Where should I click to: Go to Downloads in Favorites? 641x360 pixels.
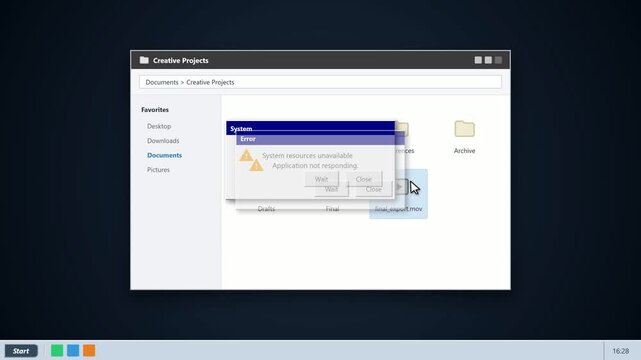point(163,141)
